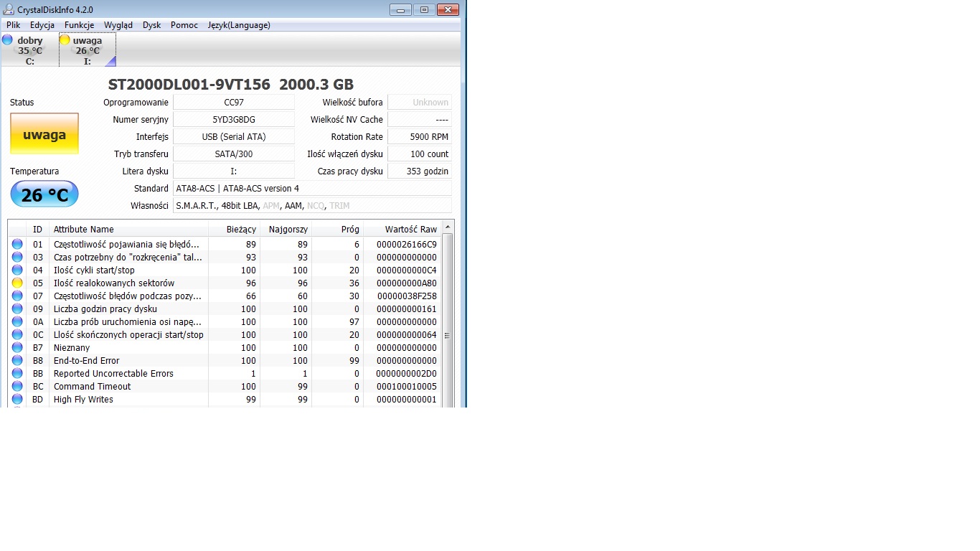Click status orb for attribute 0C row
Screen dimensions: 980x551
pos(17,335)
